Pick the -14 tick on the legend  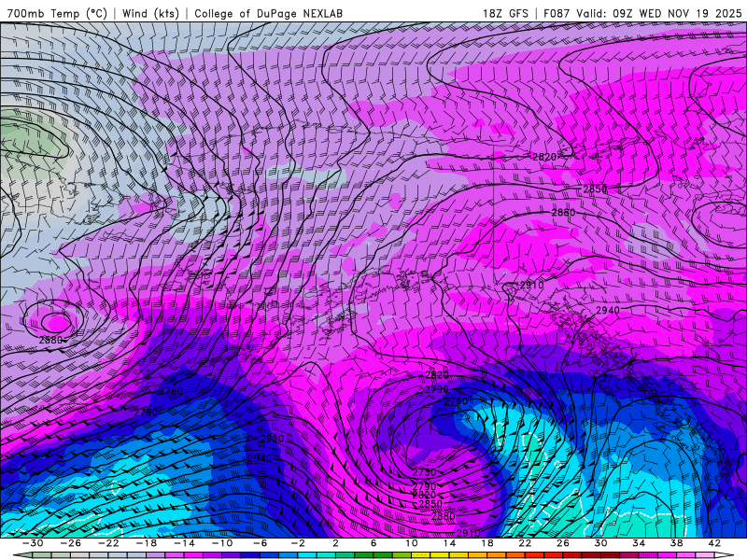(184, 543)
